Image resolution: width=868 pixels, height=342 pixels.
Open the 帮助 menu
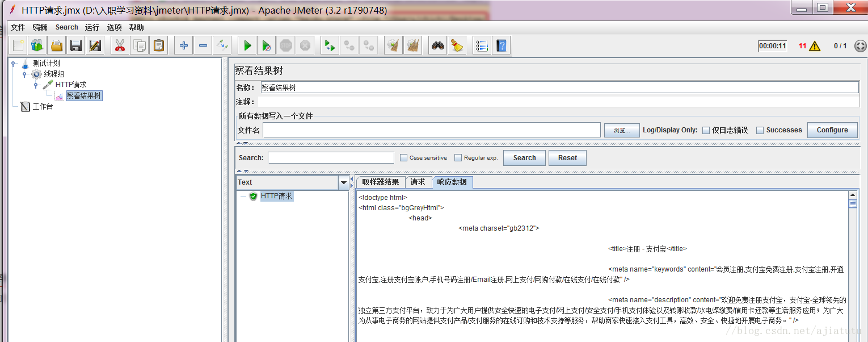pyautogui.click(x=136, y=27)
